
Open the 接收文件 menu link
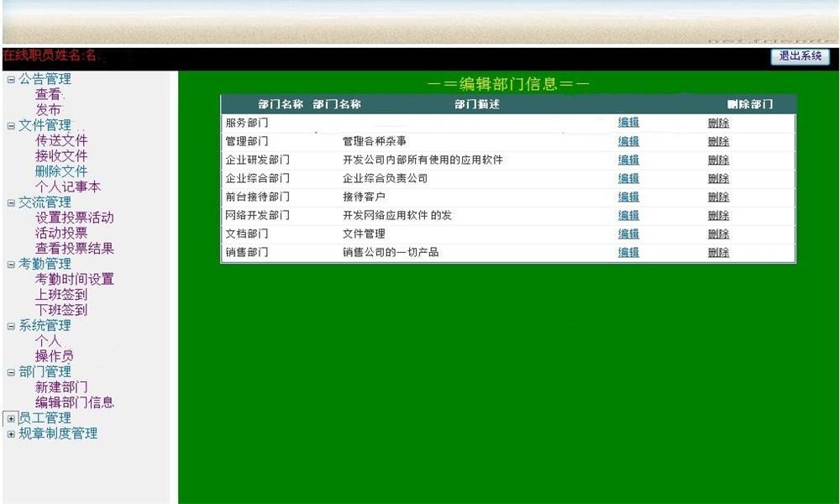(x=61, y=156)
